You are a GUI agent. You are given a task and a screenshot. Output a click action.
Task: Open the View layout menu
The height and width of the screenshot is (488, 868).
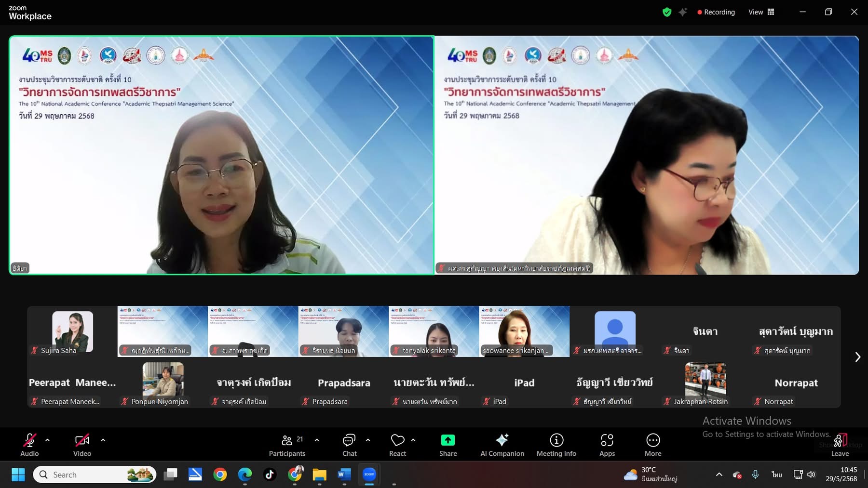point(761,12)
